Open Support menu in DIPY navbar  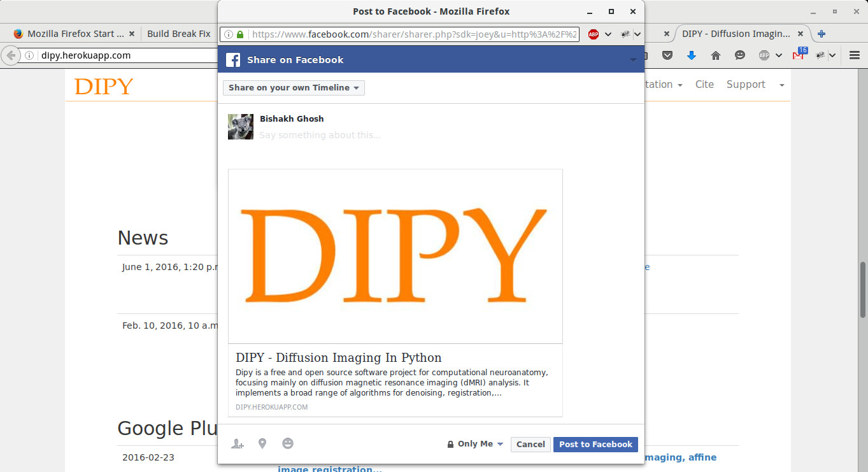coord(746,84)
